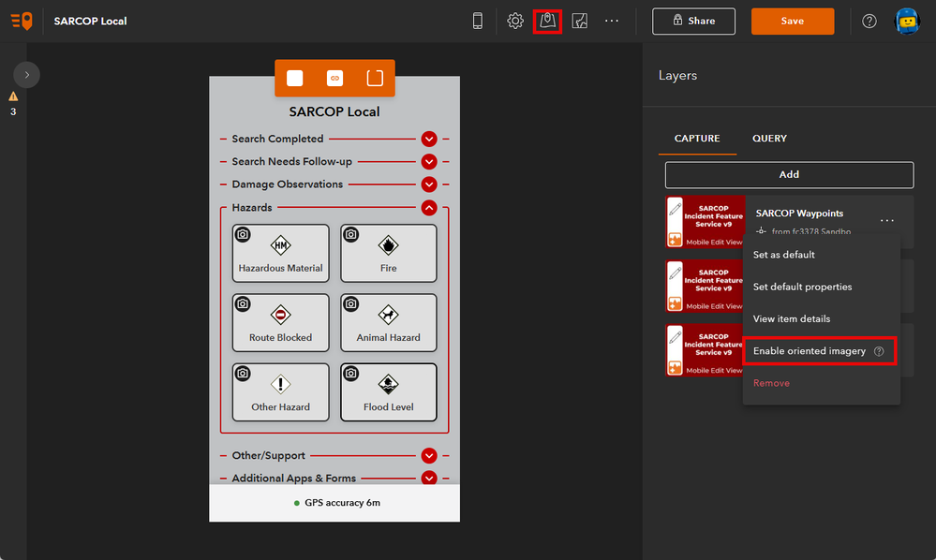Screen dimensions: 936x560
Task: Click the QuickCapture logo icon
Action: (x=22, y=21)
